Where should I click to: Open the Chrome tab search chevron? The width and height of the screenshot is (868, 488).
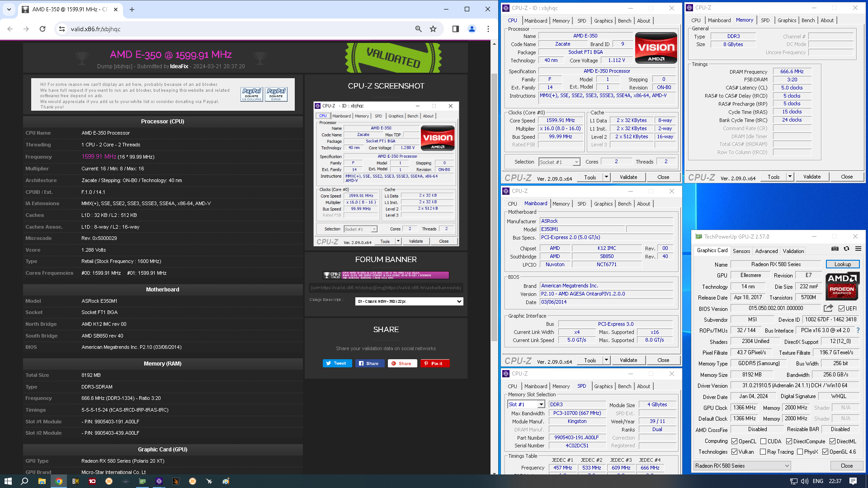point(9,9)
